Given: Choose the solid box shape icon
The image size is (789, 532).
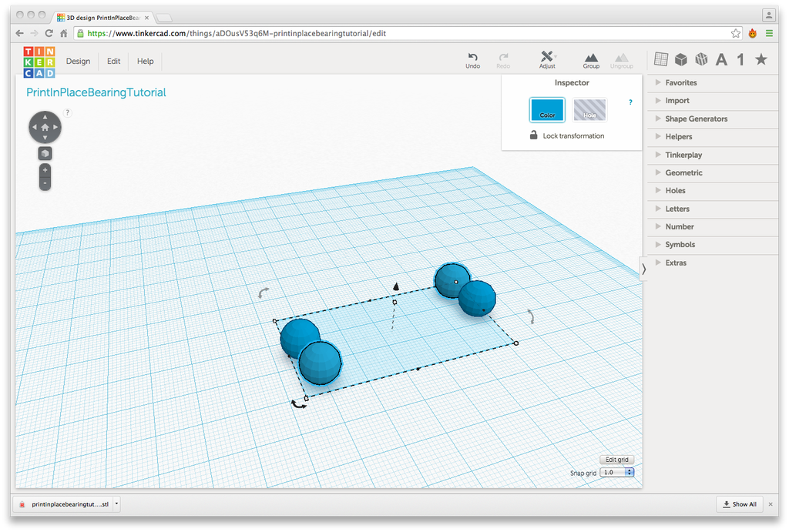Looking at the screenshot, I should [x=681, y=59].
